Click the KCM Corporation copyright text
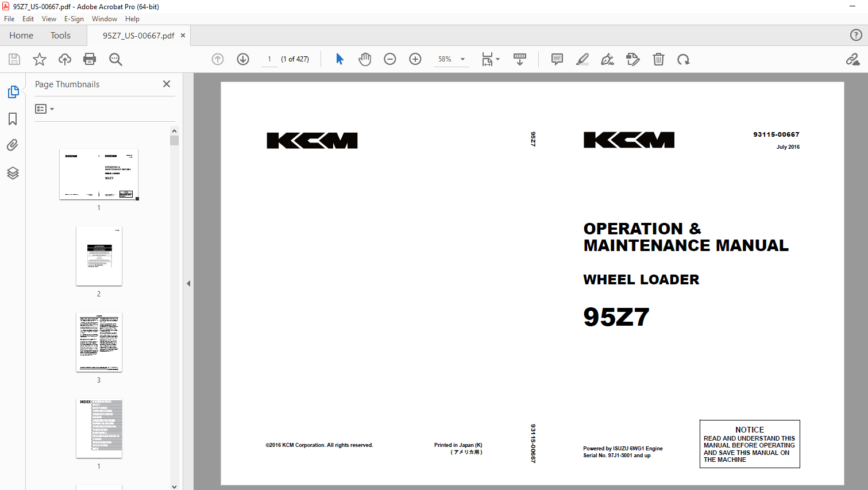868x490 pixels. tap(319, 445)
